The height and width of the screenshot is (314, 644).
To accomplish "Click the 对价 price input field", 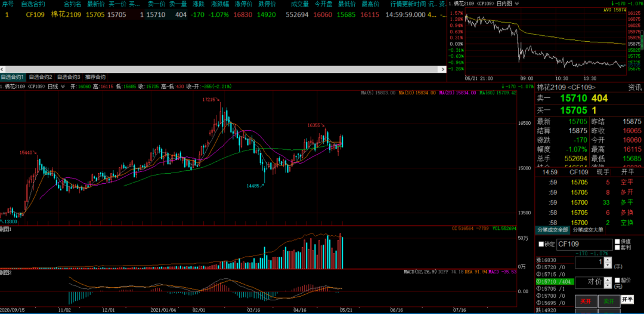I will (x=590, y=282).
